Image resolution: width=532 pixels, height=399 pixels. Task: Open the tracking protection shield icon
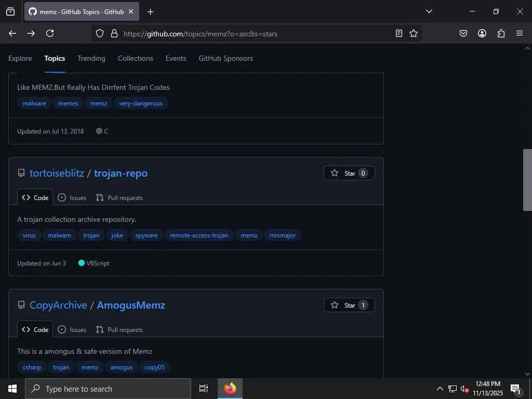pyautogui.click(x=99, y=34)
